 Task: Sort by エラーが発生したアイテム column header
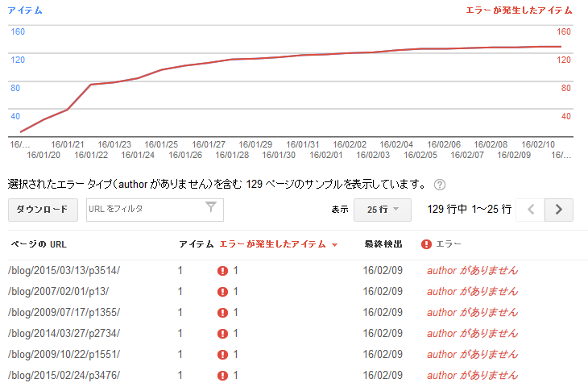tap(272, 244)
